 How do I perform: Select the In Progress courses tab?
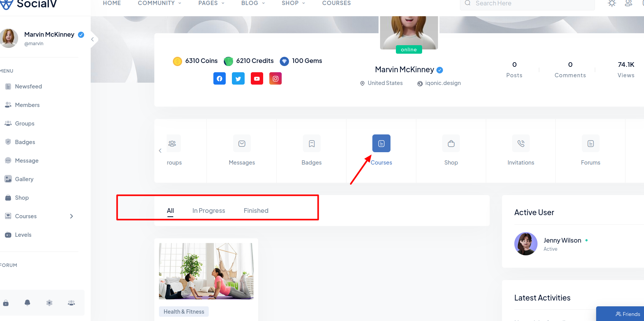click(x=209, y=211)
